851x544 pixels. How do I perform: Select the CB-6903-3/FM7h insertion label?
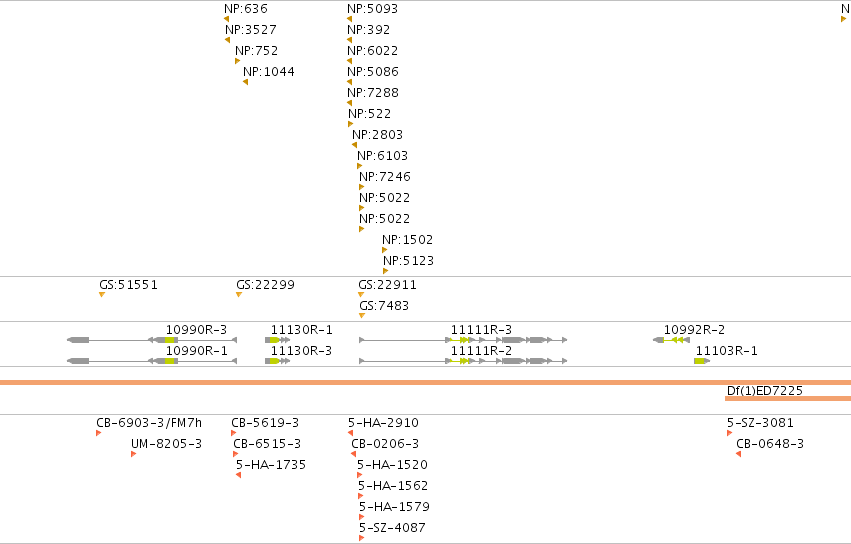[149, 422]
